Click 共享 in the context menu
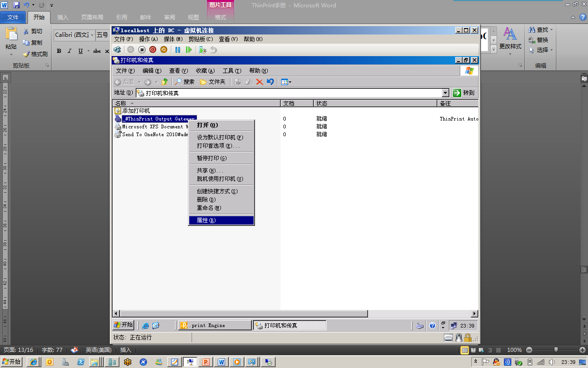This screenshot has height=368, width=588. point(221,171)
